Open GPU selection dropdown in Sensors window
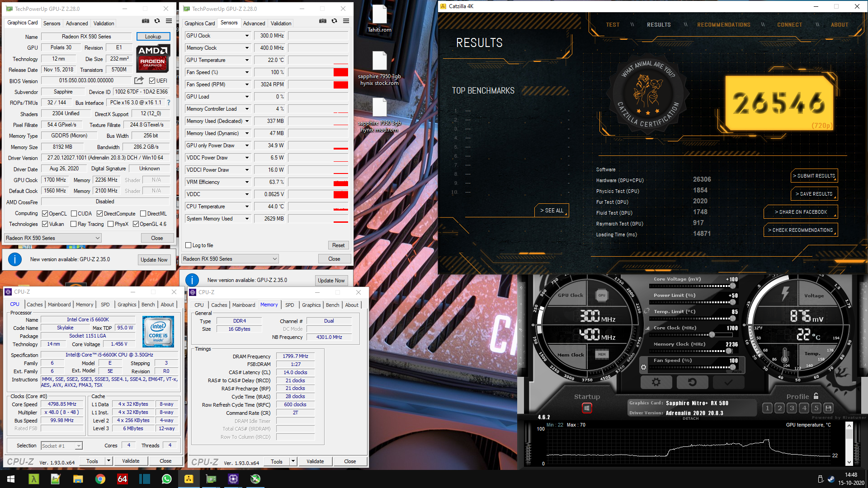 pos(230,259)
